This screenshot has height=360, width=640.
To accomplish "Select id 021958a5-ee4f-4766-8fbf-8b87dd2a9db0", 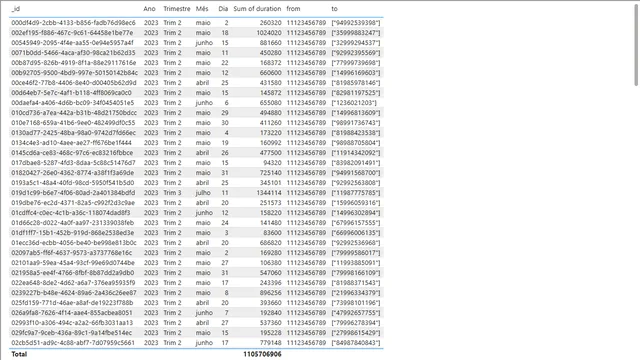I will pos(73,273).
